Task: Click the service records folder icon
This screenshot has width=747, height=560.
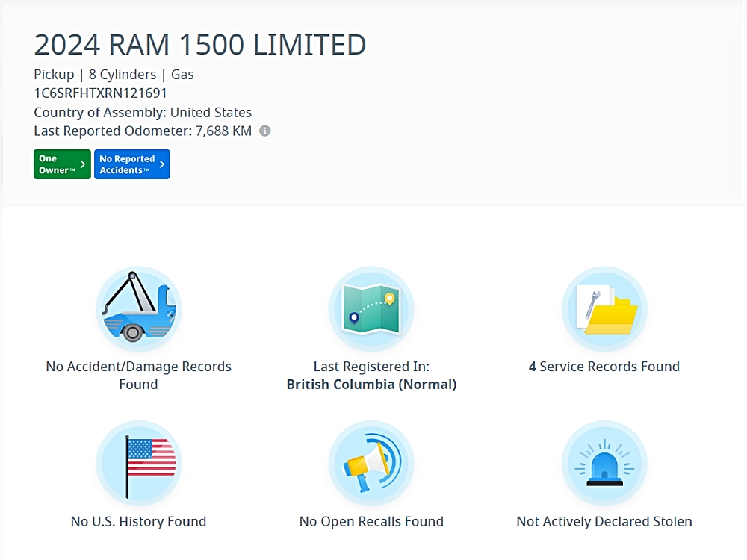Action: click(604, 309)
